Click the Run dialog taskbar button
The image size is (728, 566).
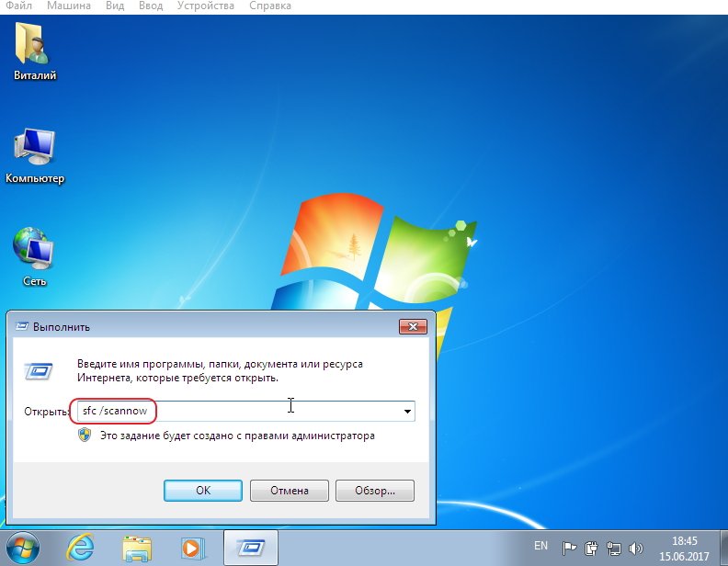250,547
